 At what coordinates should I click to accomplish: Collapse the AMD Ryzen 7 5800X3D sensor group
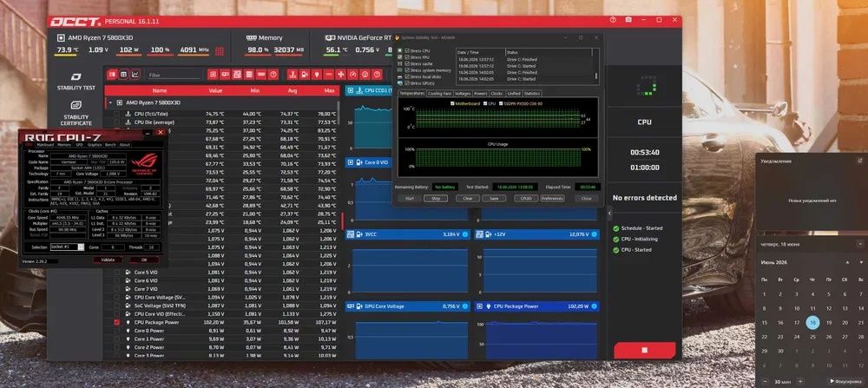[110, 103]
